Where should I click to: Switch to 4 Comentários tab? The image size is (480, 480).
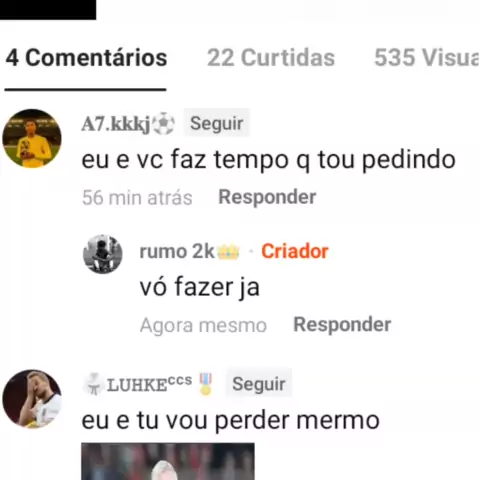pos(86,58)
